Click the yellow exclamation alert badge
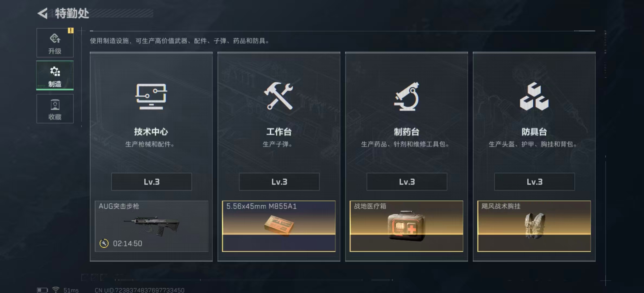 tap(71, 30)
